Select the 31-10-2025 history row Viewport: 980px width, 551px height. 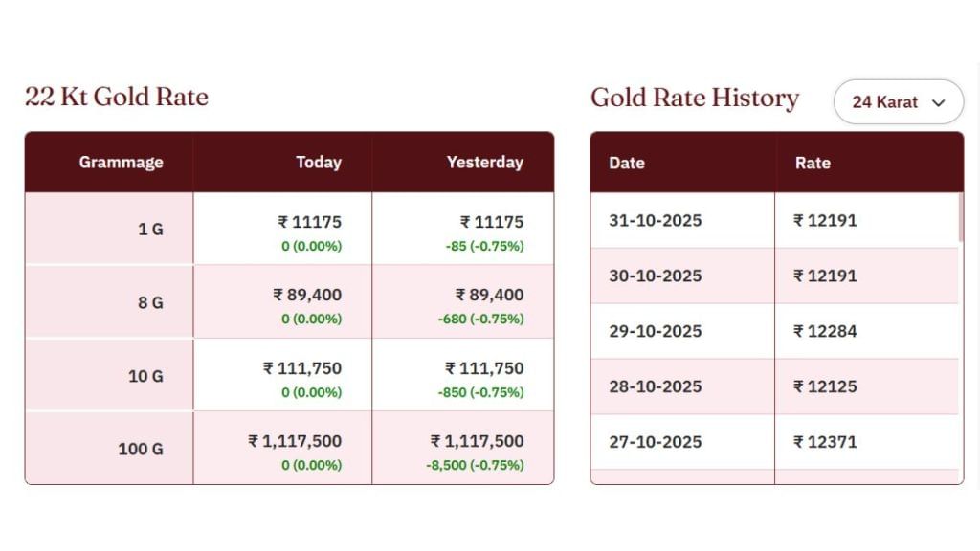pyautogui.click(x=656, y=220)
